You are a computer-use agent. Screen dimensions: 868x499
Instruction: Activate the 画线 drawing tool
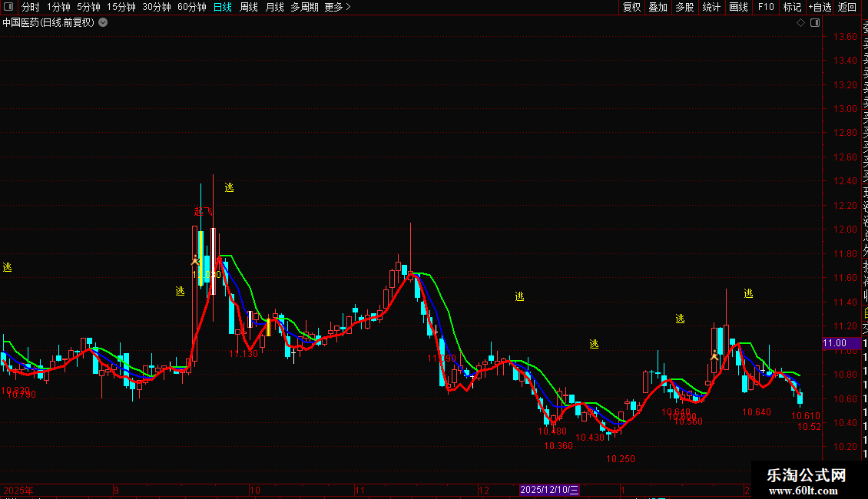point(738,7)
